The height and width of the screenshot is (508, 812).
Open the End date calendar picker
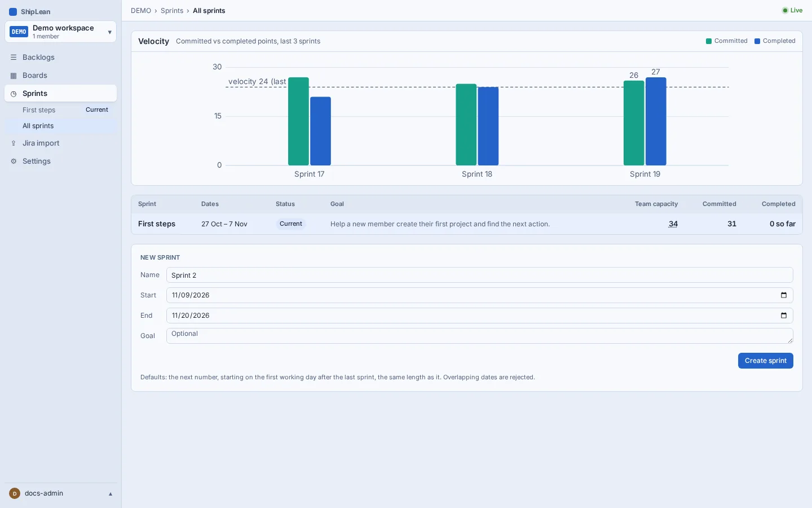[x=783, y=316]
